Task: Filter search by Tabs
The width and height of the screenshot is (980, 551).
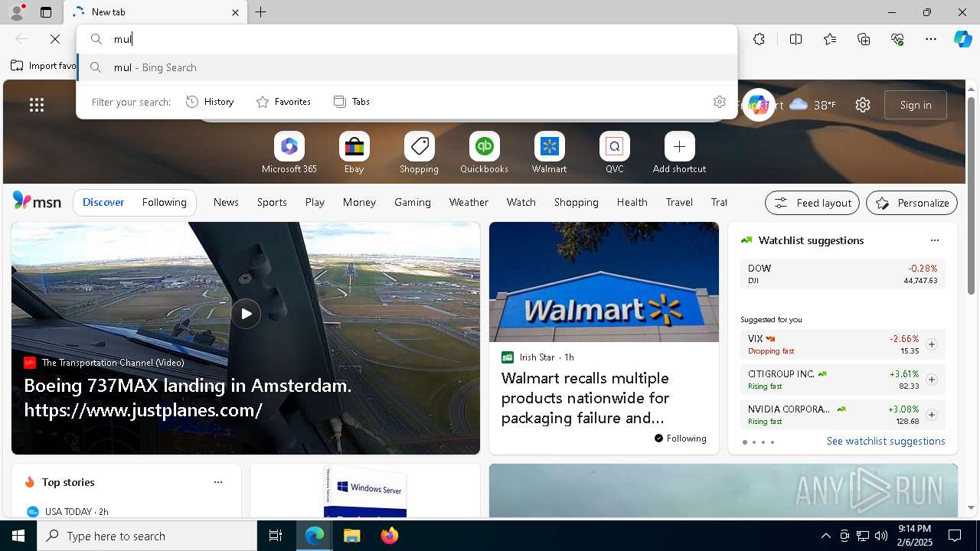Action: (351, 102)
